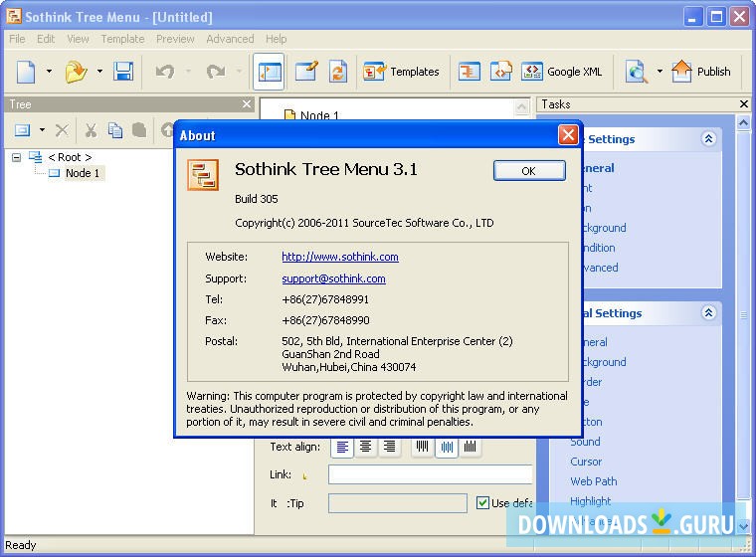Collapse the Root tree node
The image size is (756, 557).
(x=16, y=157)
